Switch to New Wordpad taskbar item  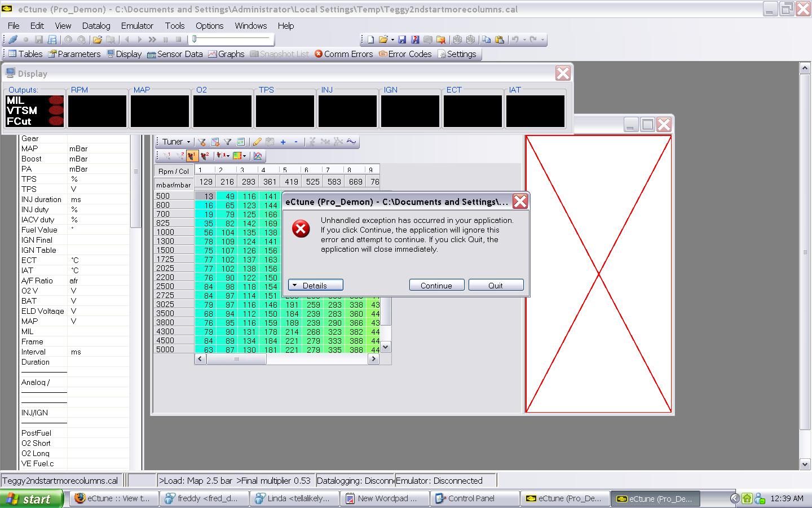coord(385,498)
